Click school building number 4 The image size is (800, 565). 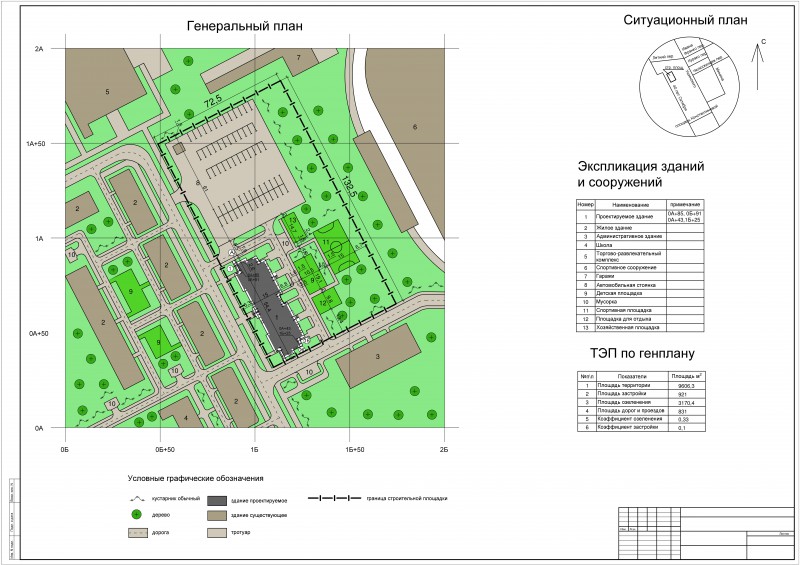186,418
